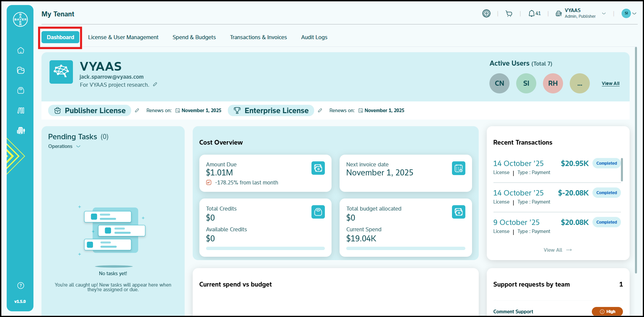Click View All under Active Users

tap(610, 83)
